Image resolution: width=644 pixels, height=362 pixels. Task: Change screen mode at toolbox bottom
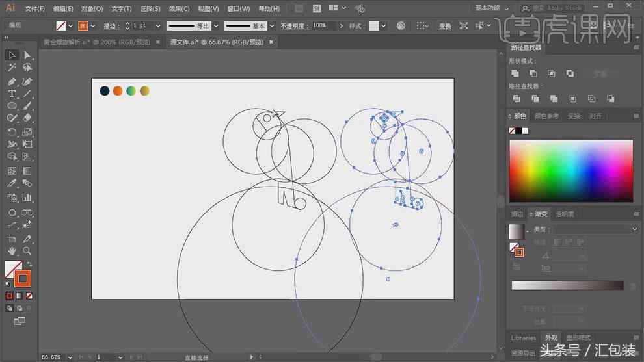point(20,321)
